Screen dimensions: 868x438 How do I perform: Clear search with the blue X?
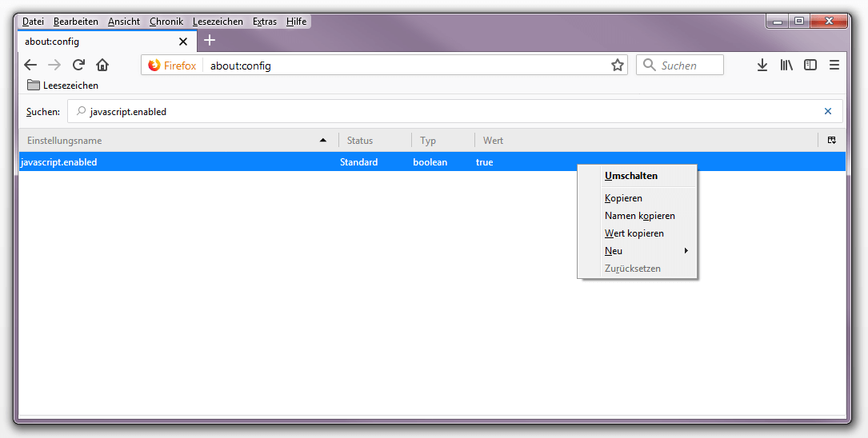pyautogui.click(x=828, y=111)
